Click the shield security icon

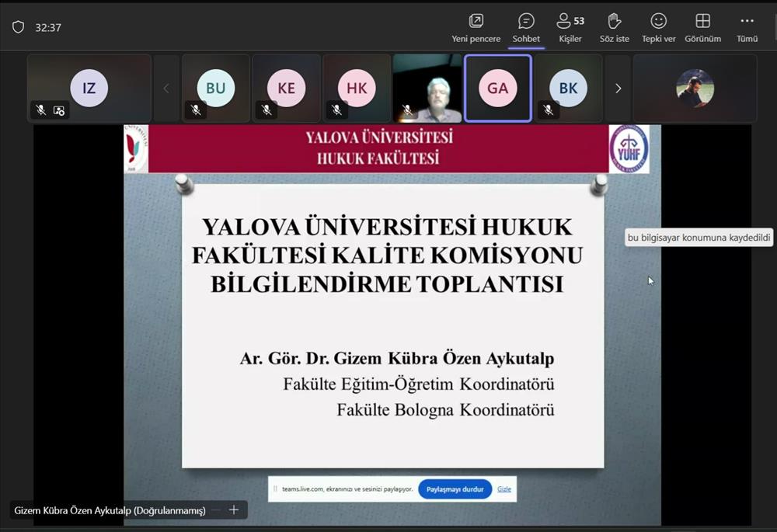pyautogui.click(x=19, y=27)
